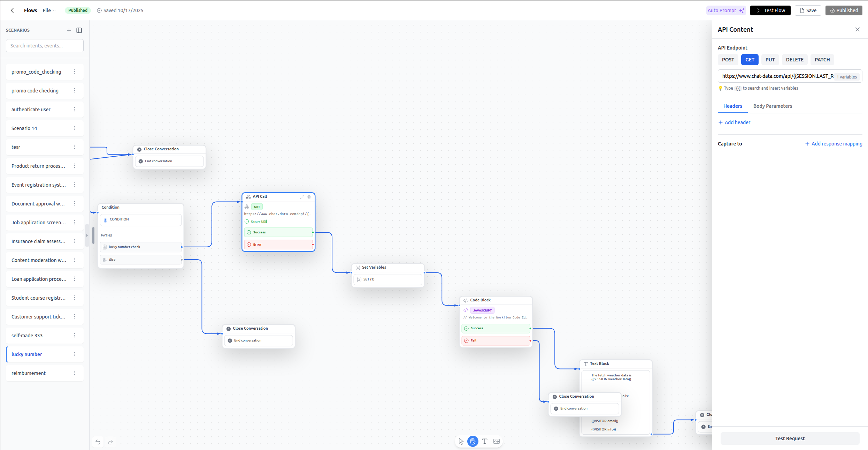Open the File dropdown menu
This screenshot has height=450, width=868.
[49, 10]
